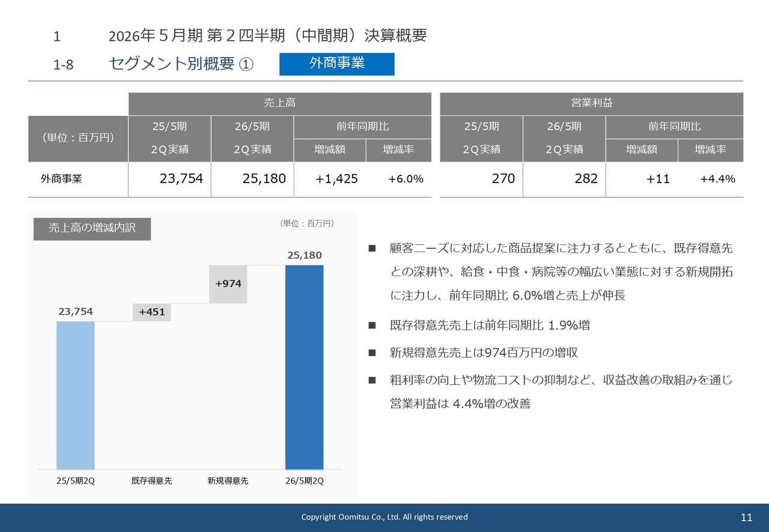This screenshot has width=769, height=532.
Task: Click the 新規得意先 axis label
Action: [228, 481]
